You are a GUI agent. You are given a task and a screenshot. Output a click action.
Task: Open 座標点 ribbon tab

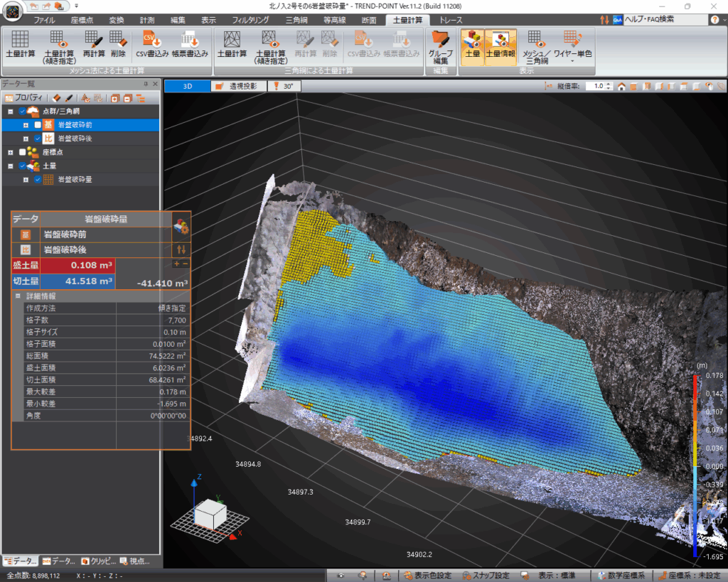click(82, 20)
